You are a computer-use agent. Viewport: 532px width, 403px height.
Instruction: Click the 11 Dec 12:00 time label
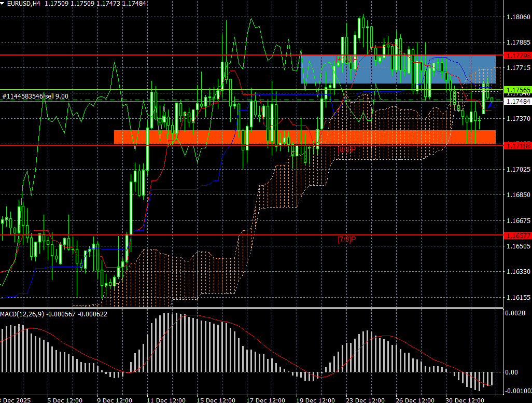click(x=166, y=400)
